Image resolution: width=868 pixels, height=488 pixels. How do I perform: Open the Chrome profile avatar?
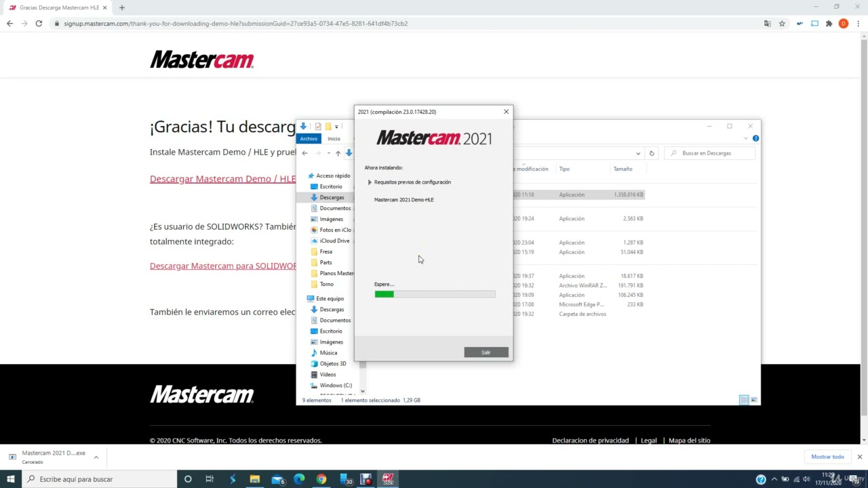(x=844, y=23)
